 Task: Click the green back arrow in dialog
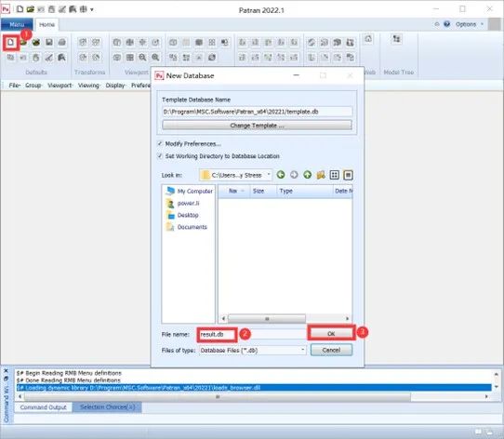(281, 175)
